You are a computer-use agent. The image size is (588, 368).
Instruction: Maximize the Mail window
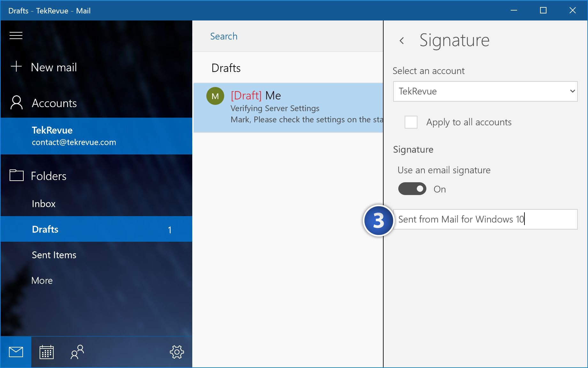click(x=543, y=11)
